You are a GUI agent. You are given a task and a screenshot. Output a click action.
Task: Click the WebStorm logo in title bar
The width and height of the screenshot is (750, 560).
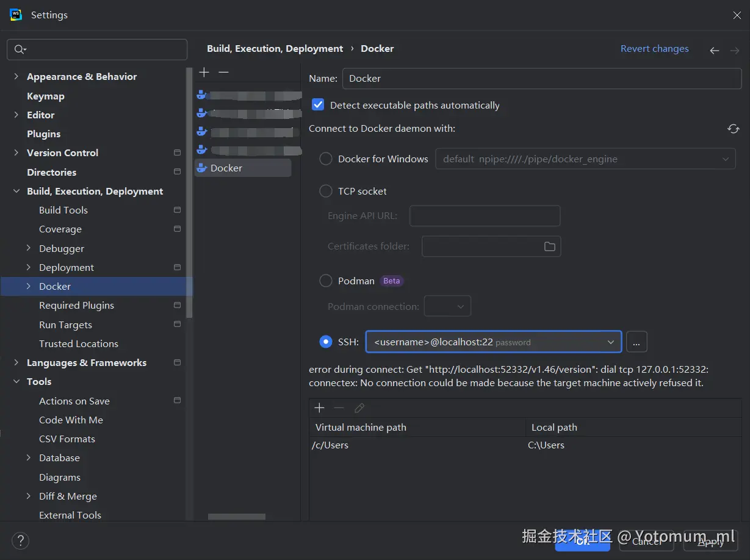coord(16,15)
